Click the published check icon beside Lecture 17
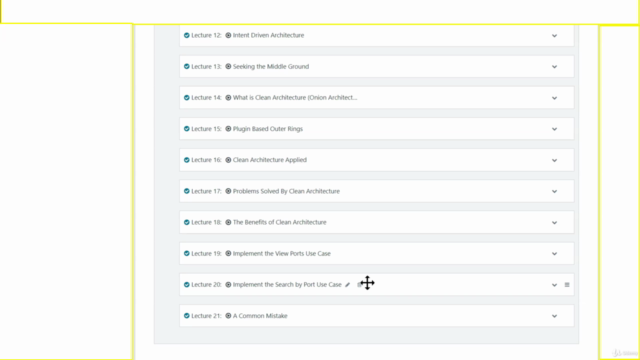The height and width of the screenshot is (360, 640). (x=187, y=191)
